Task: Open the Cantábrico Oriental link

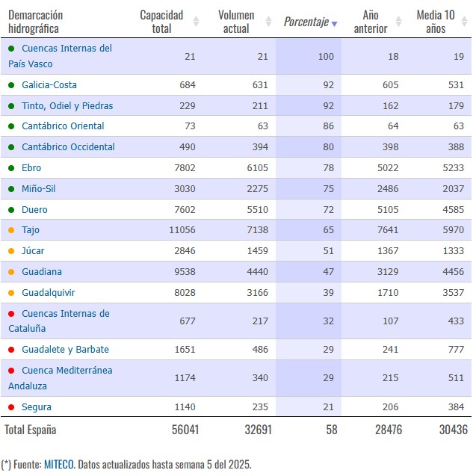Action: tap(63, 126)
